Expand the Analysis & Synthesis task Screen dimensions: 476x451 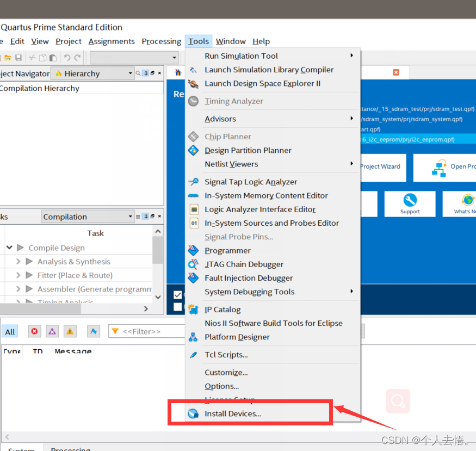click(x=18, y=261)
